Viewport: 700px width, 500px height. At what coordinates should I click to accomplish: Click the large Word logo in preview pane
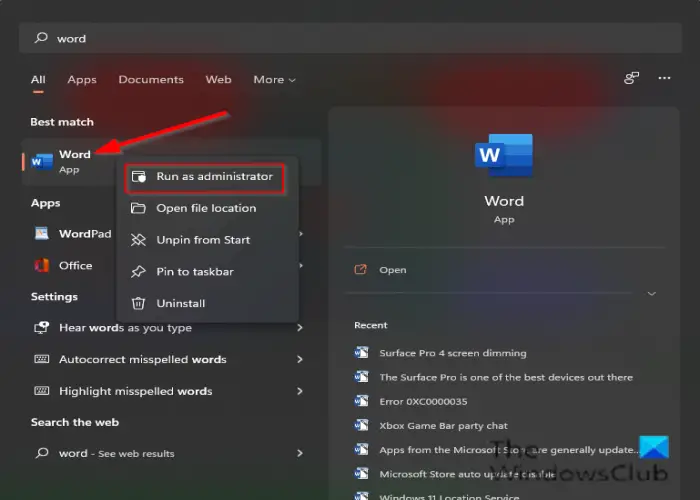click(504, 155)
